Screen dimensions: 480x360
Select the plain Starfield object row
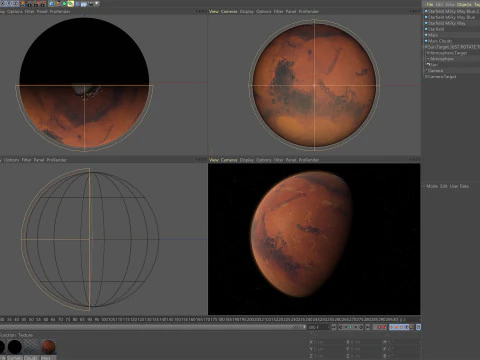pos(436,29)
